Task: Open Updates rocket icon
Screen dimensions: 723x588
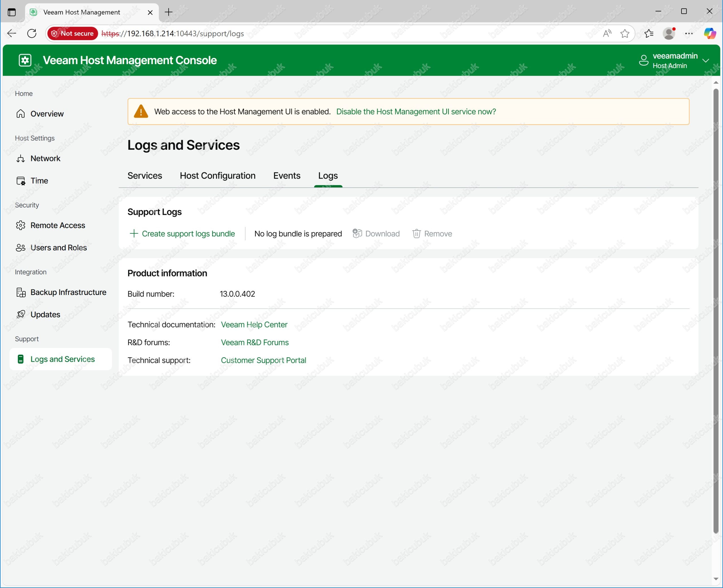Action: click(x=21, y=315)
